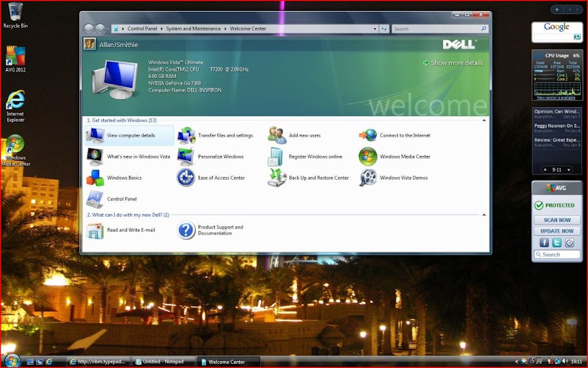This screenshot has height=368, width=588.
Task: Add a gadget with sidebar plus button
Action: [557, 10]
